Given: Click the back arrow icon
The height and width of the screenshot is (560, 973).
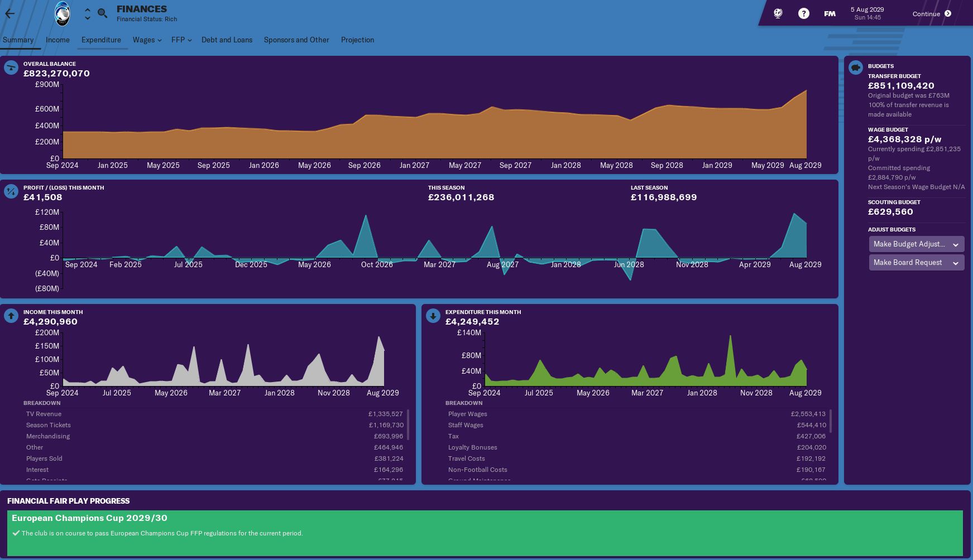Looking at the screenshot, I should 10,14.
